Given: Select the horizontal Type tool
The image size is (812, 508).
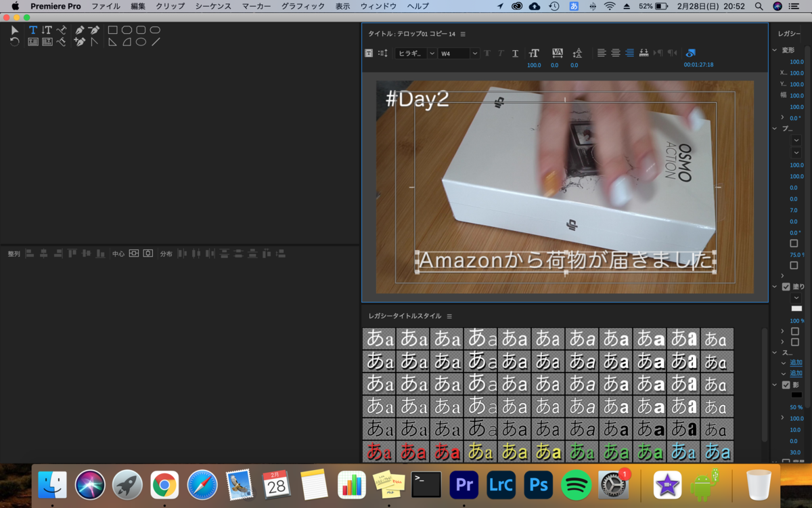Looking at the screenshot, I should click(32, 30).
